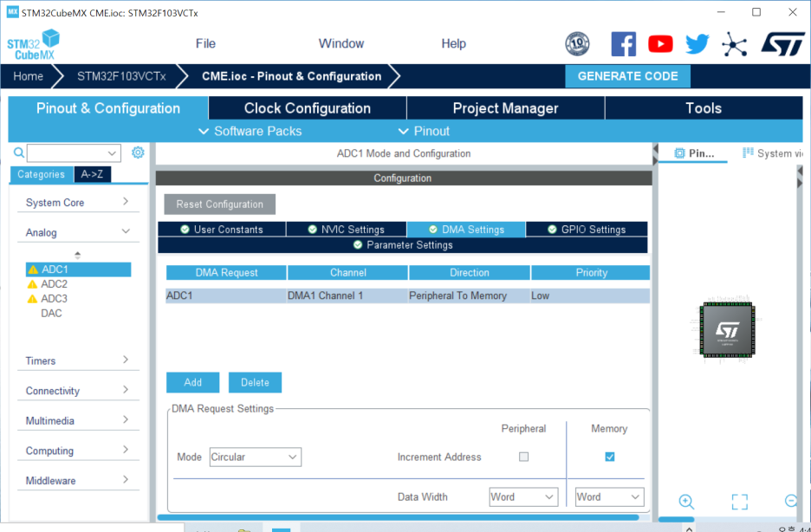Toggle Memory increment address checkbox
Viewport: 811px width, 532px height.
pyautogui.click(x=610, y=457)
